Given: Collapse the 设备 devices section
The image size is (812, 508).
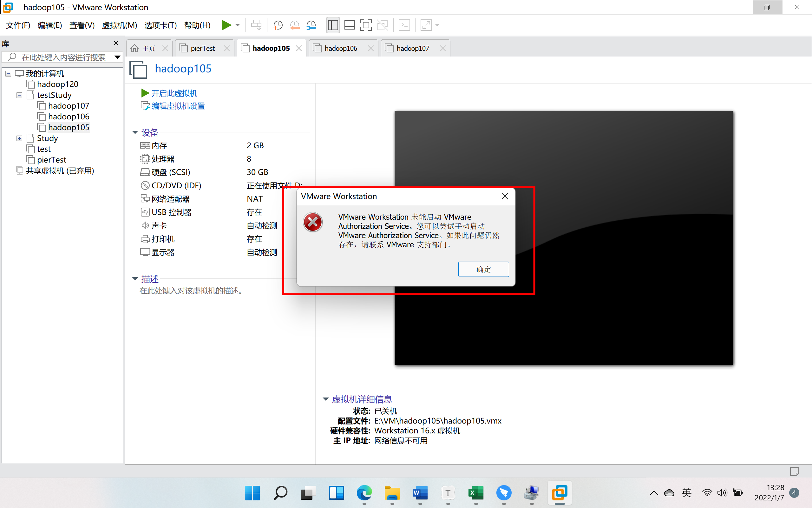Looking at the screenshot, I should [135, 132].
